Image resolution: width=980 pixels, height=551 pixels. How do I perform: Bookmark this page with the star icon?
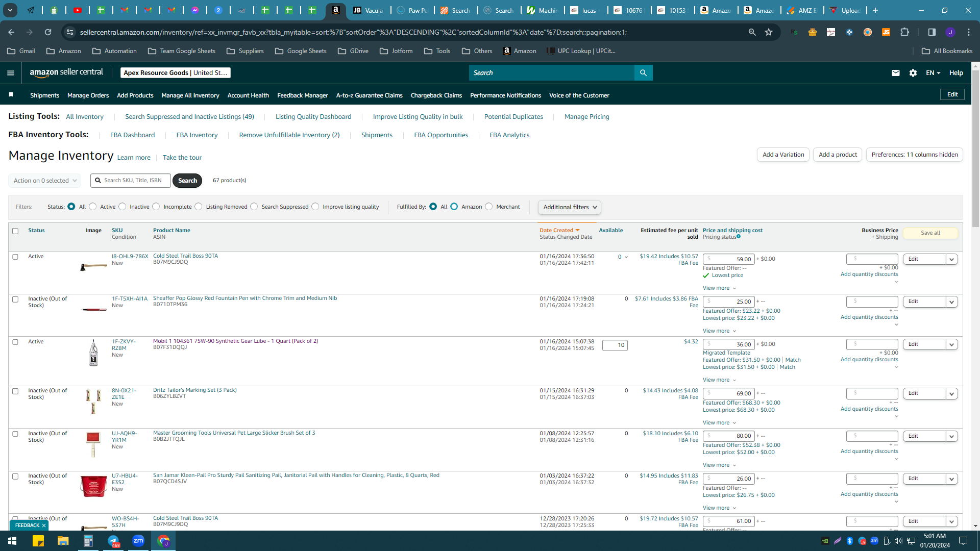pos(769,32)
